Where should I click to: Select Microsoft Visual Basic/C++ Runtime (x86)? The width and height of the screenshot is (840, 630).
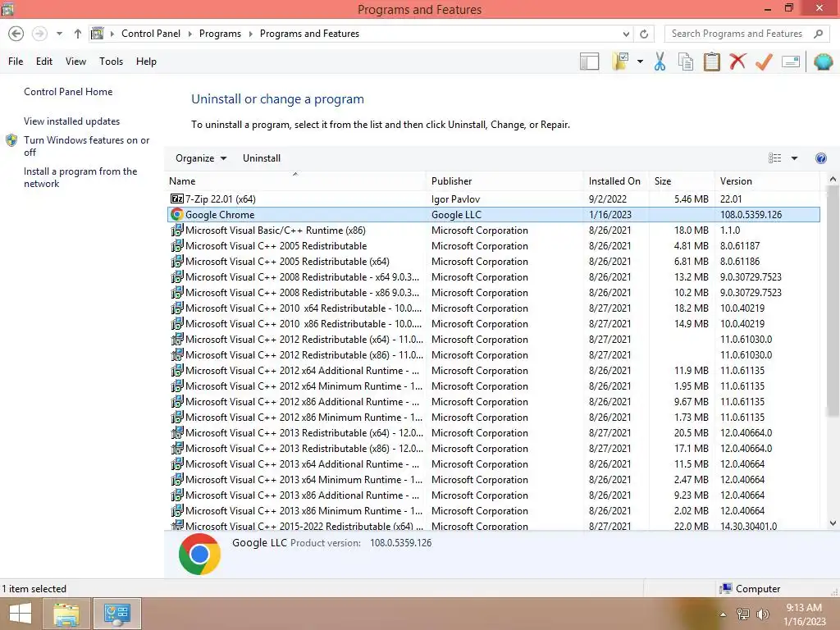tap(493, 231)
